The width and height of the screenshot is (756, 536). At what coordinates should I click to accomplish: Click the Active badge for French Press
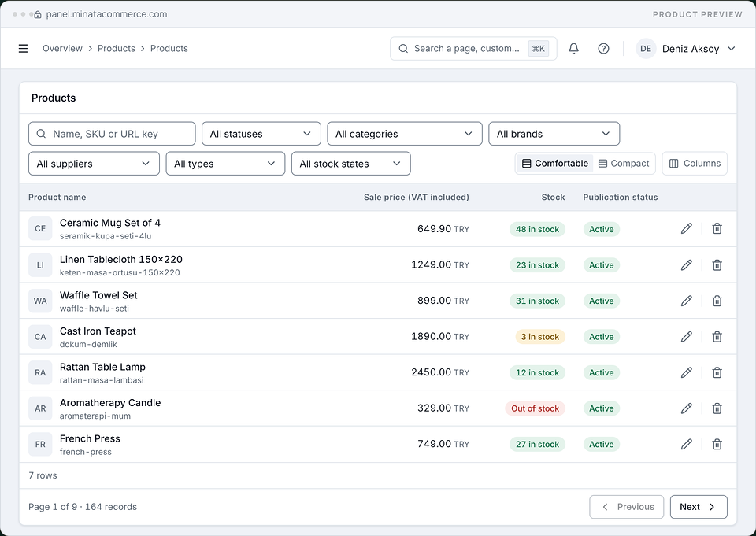click(x=601, y=444)
